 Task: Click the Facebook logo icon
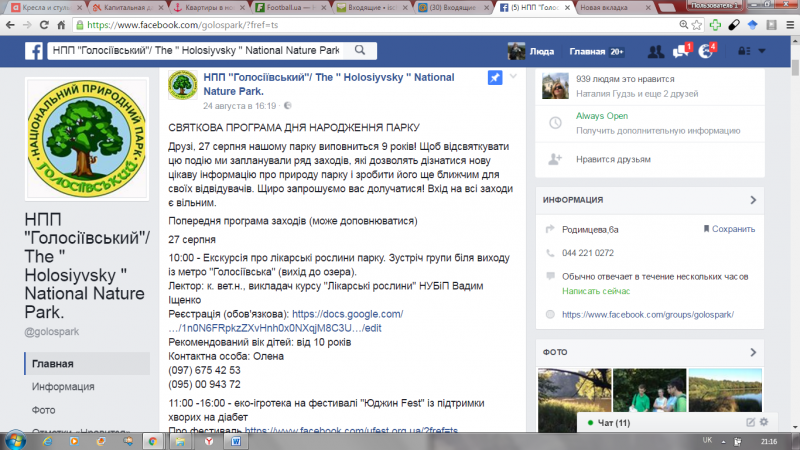tap(34, 51)
